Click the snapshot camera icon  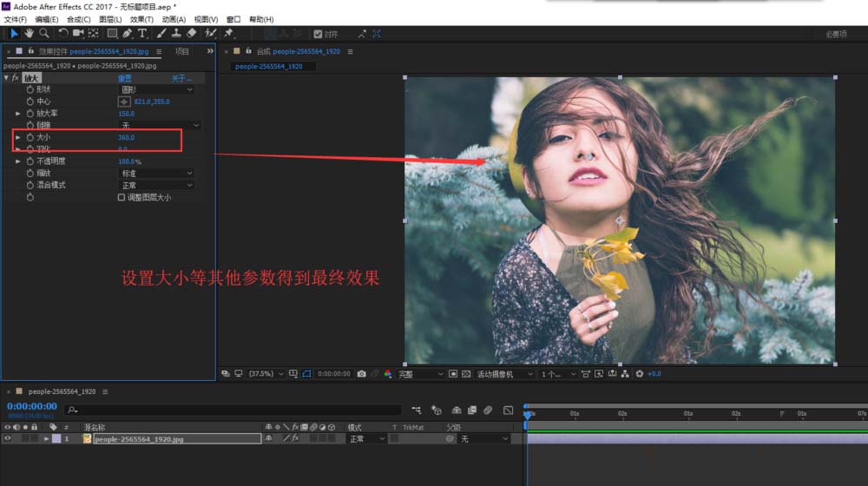point(361,374)
